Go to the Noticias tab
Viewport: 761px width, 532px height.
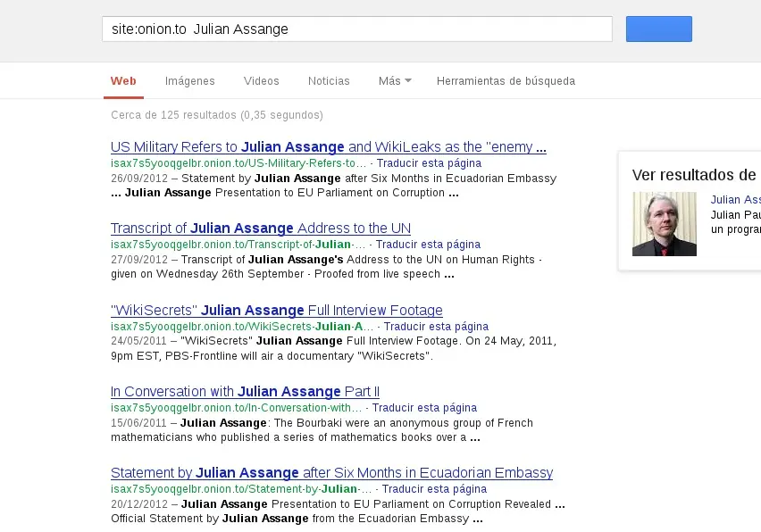click(329, 81)
